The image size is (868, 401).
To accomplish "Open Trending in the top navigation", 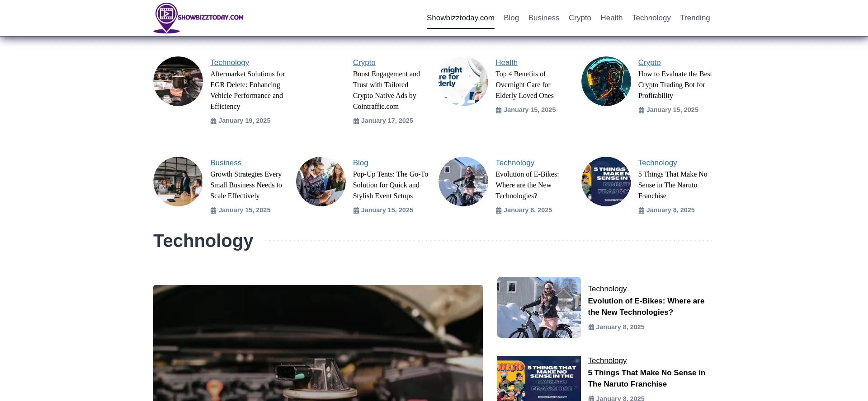I will [x=695, y=18].
